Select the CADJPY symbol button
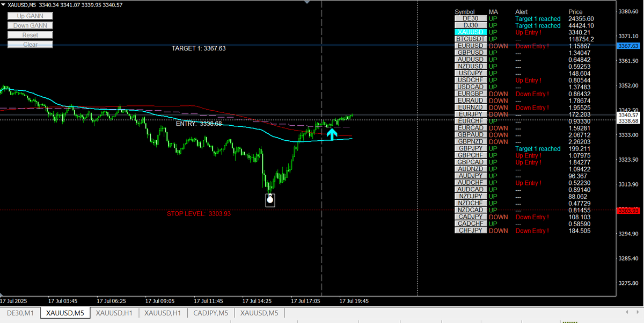 471,217
